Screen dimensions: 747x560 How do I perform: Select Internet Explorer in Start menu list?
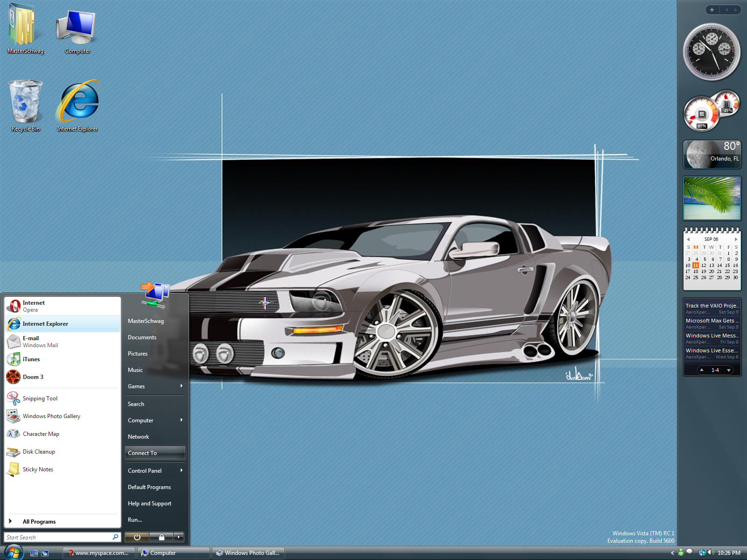point(63,324)
